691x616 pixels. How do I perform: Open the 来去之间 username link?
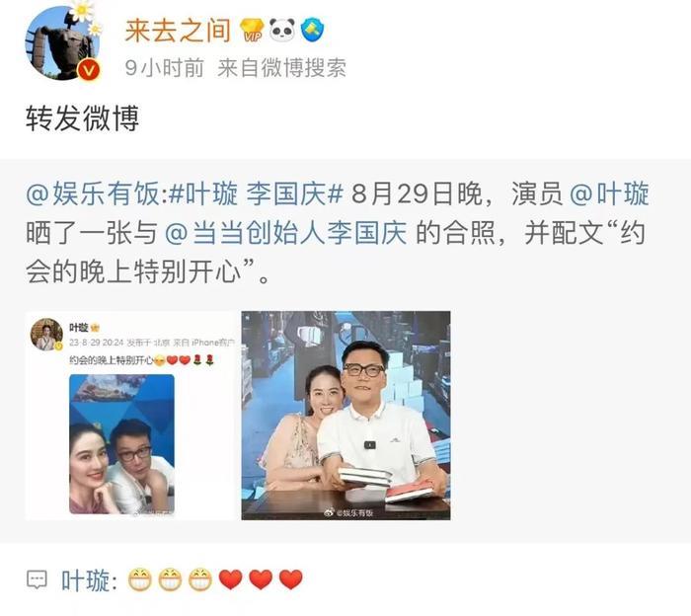click(178, 31)
